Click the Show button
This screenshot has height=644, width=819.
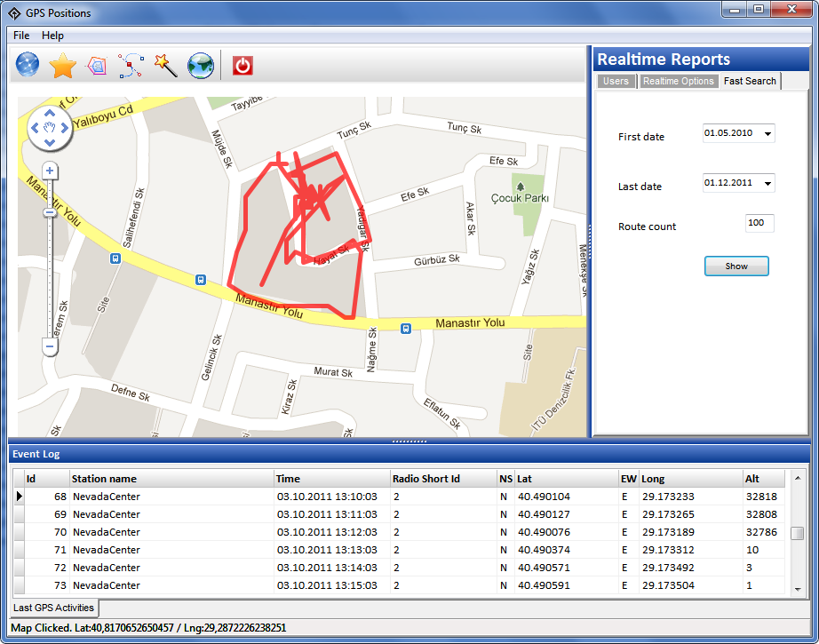coord(736,266)
